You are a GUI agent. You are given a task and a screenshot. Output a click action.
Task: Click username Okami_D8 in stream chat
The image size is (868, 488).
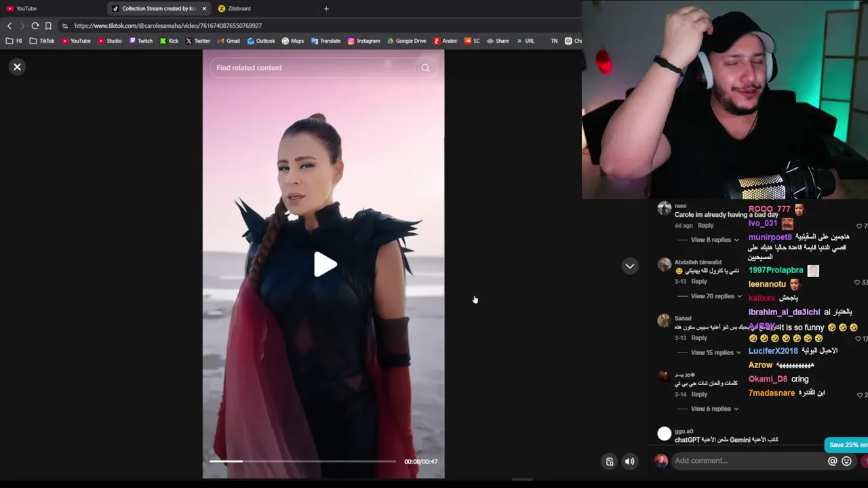[x=768, y=380]
